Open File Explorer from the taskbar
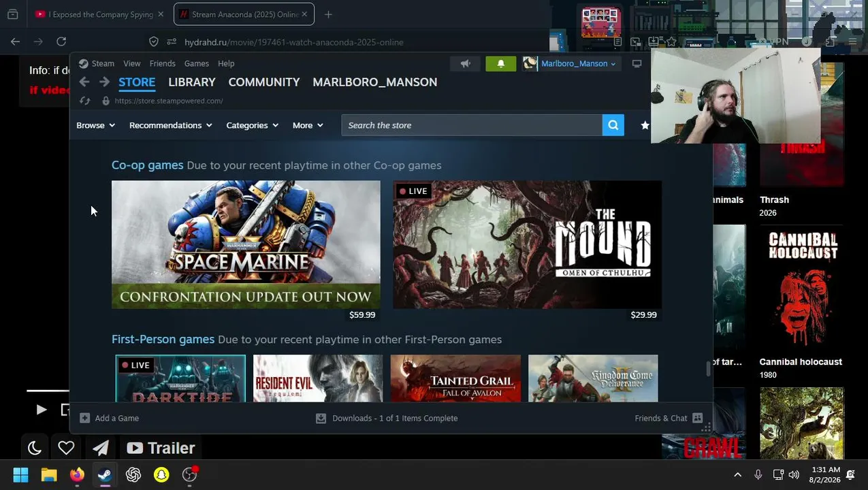Screen dimensions: 868x490 (x=49, y=474)
